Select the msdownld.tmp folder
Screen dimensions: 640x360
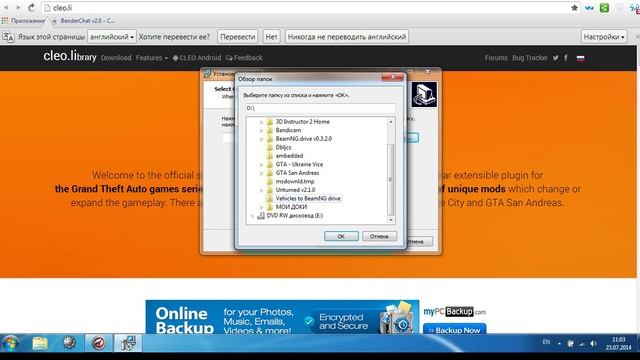(295, 182)
